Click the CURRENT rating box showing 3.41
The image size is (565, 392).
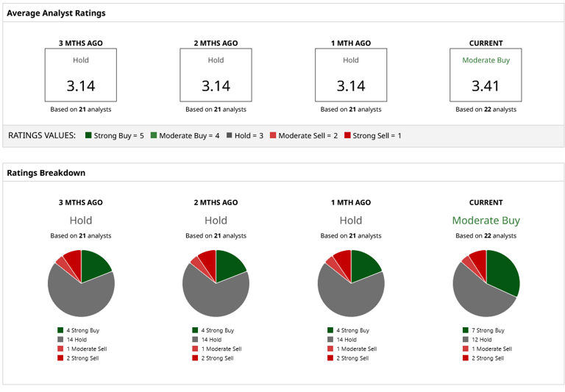[x=486, y=75]
